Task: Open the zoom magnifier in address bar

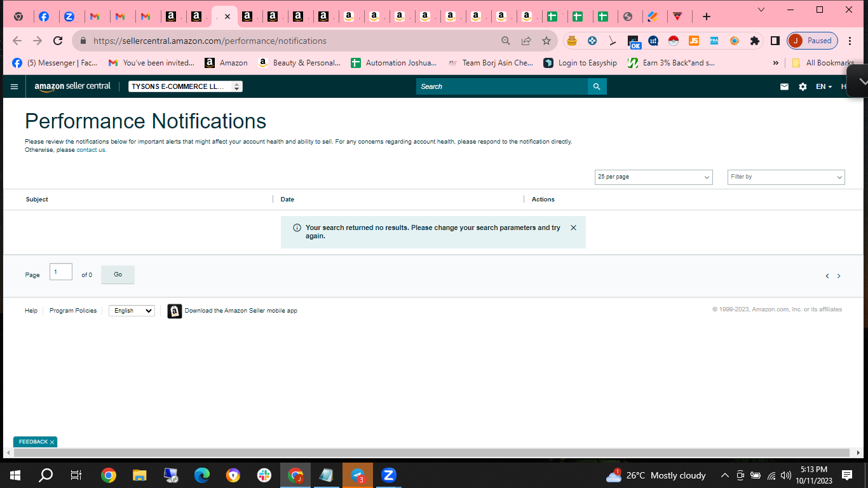Action: click(506, 41)
